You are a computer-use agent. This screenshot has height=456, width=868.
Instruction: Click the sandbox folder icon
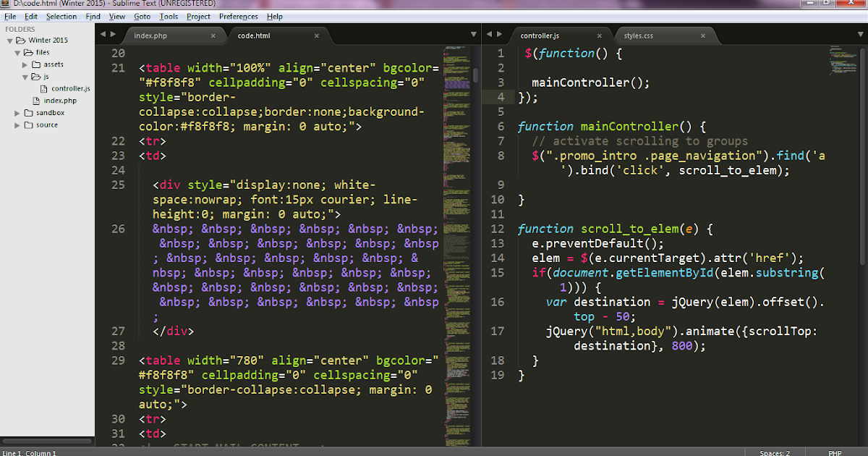coord(28,113)
